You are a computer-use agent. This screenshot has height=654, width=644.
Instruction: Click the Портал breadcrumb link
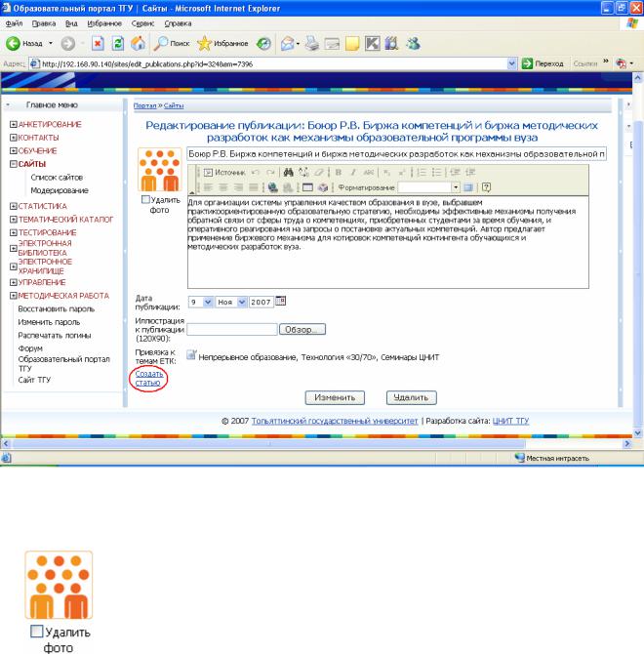pos(144,105)
